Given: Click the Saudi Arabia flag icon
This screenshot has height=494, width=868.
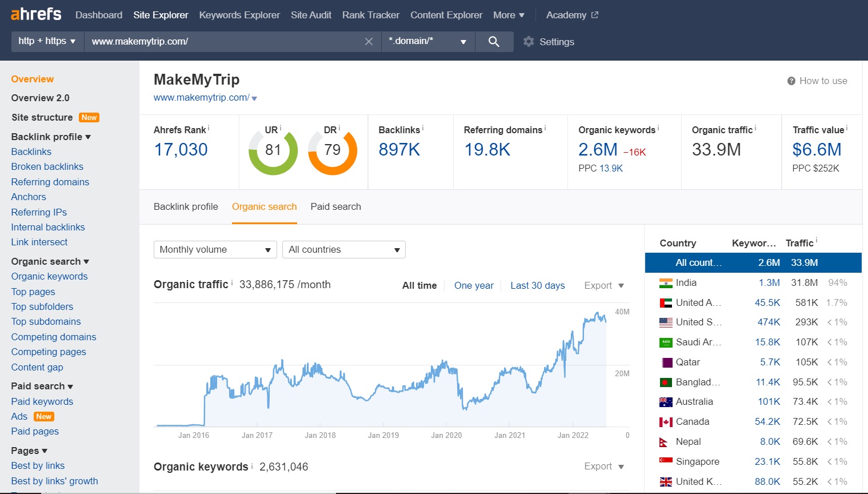Looking at the screenshot, I should [666, 342].
